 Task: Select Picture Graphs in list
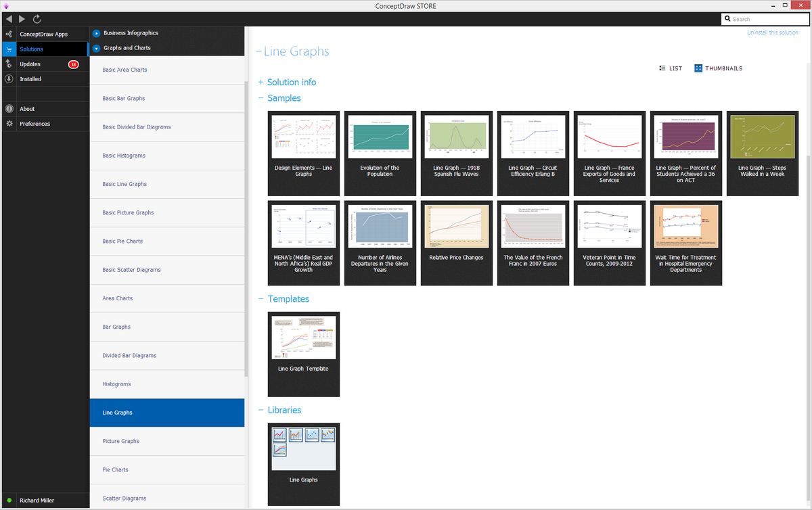tap(167, 441)
